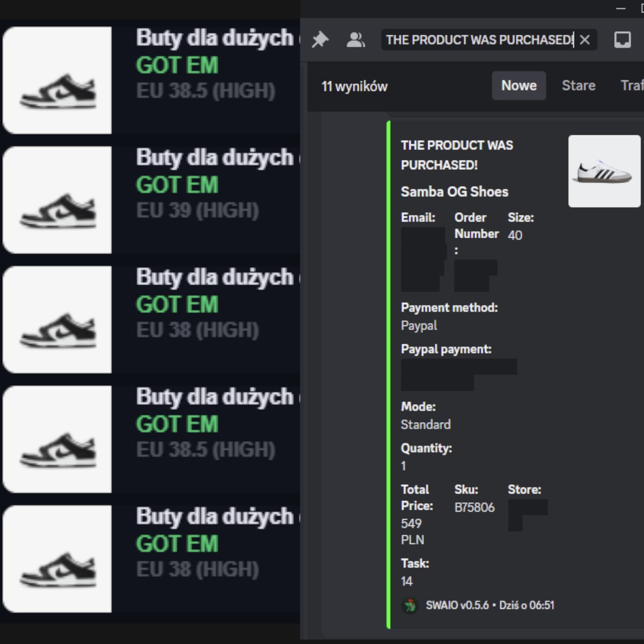644x644 pixels.
Task: Click the total price 549 PLN
Action: pos(412,532)
